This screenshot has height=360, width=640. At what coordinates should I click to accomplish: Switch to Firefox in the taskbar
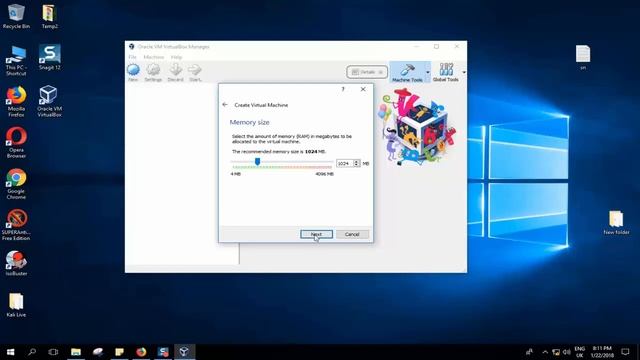tap(141, 352)
